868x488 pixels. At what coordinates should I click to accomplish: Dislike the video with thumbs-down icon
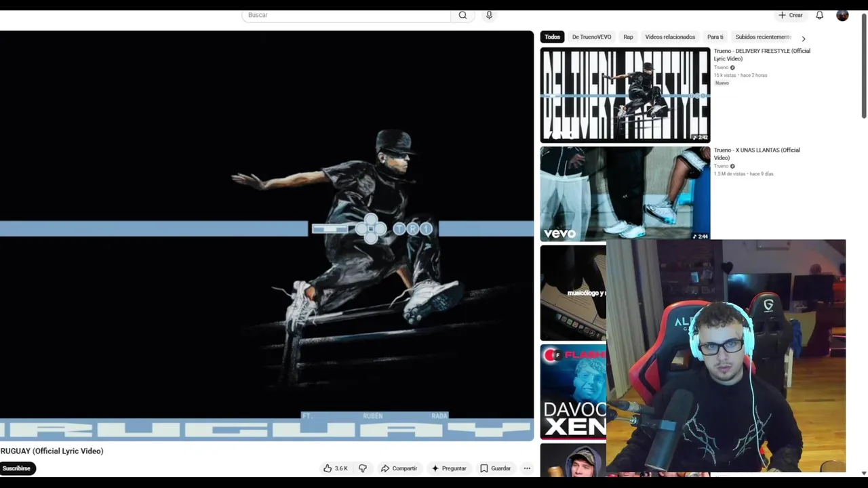(363, 468)
